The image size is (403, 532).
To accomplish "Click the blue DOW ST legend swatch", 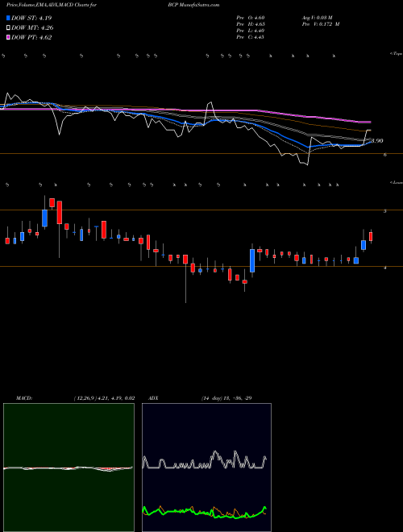I will click(x=9, y=18).
